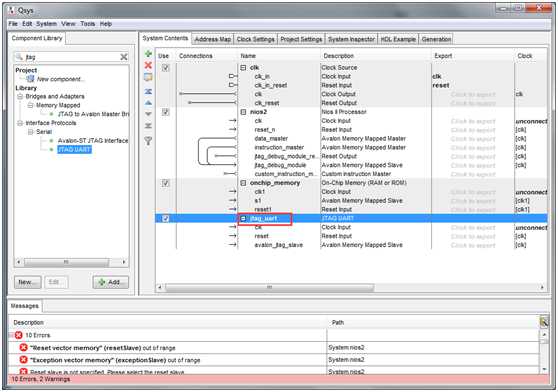Viewport: 558px width, 392px height.
Task: Toggle the Use checkbox for clk
Action: tap(165, 68)
